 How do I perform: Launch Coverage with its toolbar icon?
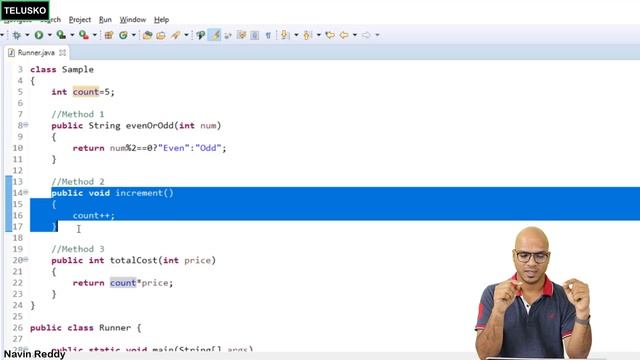tap(61, 35)
